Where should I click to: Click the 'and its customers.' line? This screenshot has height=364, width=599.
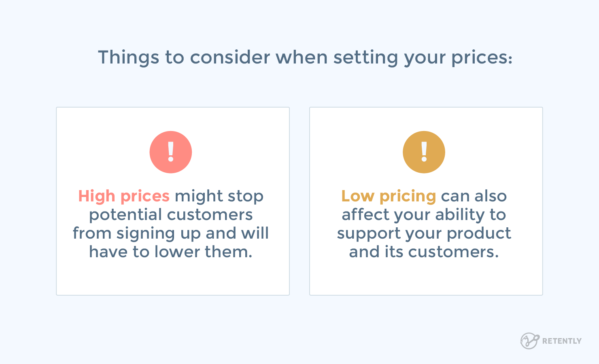pos(424,252)
